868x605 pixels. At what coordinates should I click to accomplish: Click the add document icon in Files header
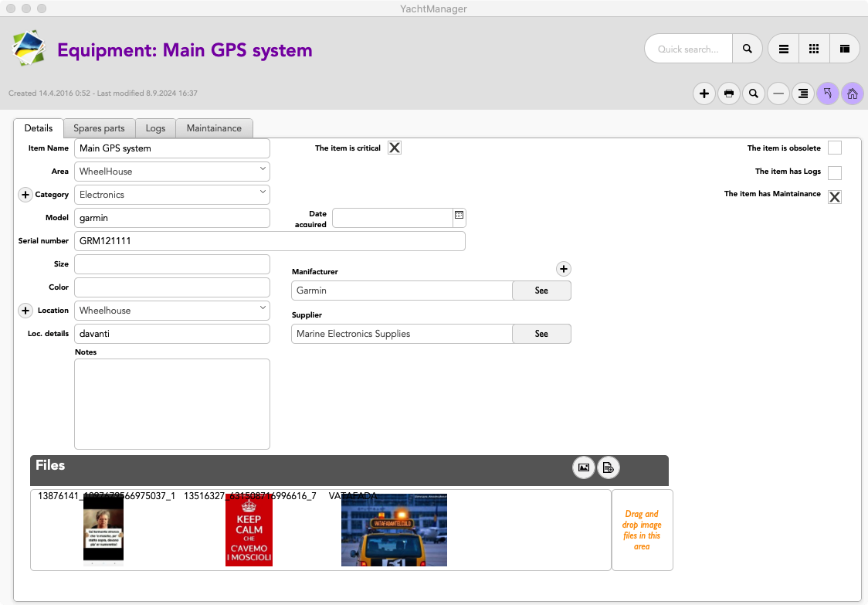(x=609, y=467)
